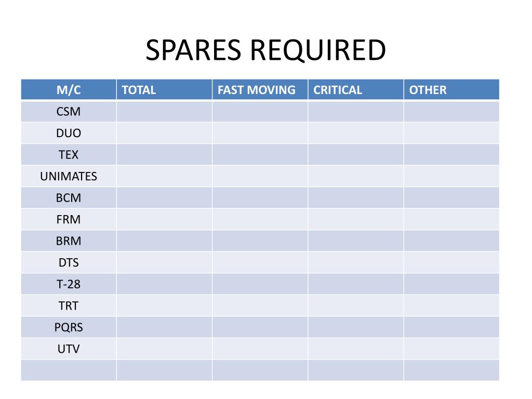Select the DTS row label
Image resolution: width=532 pixels, height=399 pixels.
(69, 262)
